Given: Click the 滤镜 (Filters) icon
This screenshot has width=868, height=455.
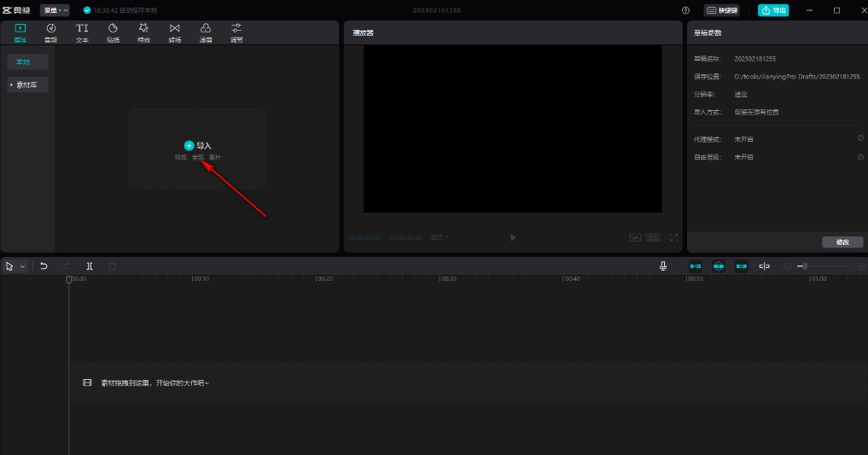Looking at the screenshot, I should click(206, 32).
